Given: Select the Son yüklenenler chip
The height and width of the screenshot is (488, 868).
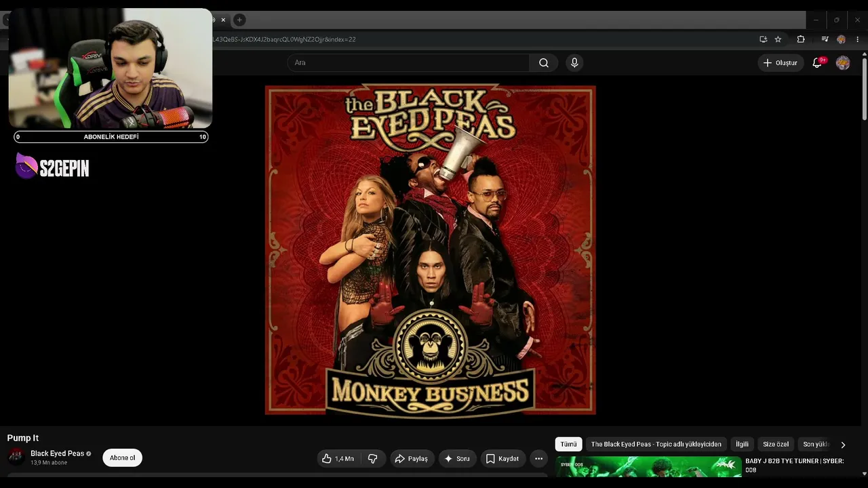Looking at the screenshot, I should click(816, 445).
